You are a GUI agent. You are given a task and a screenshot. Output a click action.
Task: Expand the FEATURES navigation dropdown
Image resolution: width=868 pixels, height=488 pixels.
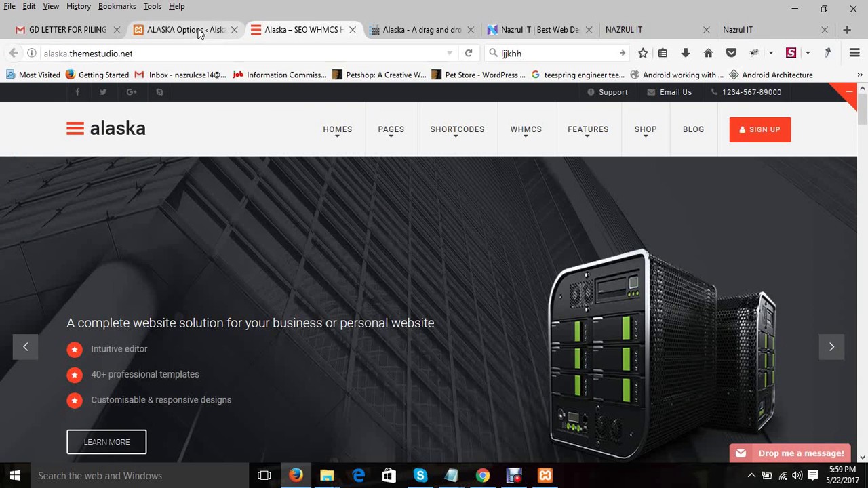pos(588,129)
